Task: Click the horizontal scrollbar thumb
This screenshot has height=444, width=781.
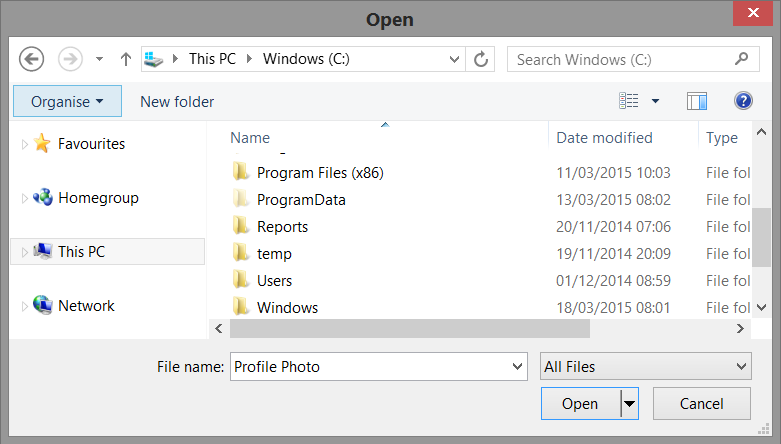Action: [410, 328]
